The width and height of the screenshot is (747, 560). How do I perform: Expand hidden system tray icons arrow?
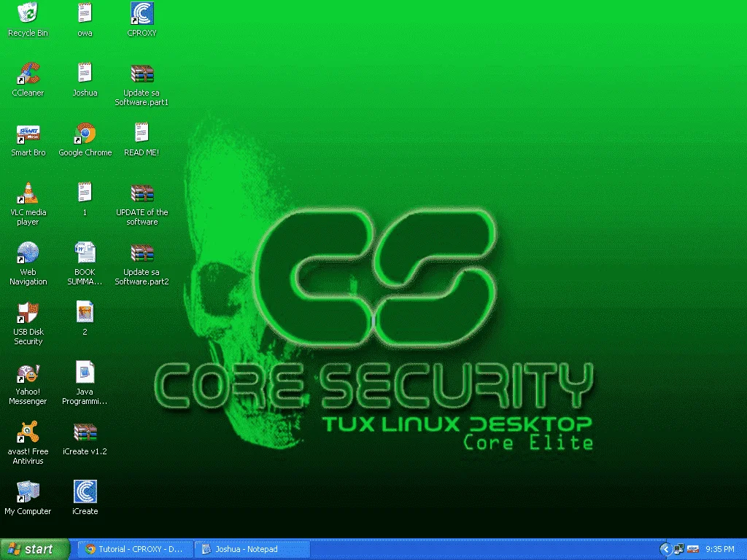[x=665, y=550]
